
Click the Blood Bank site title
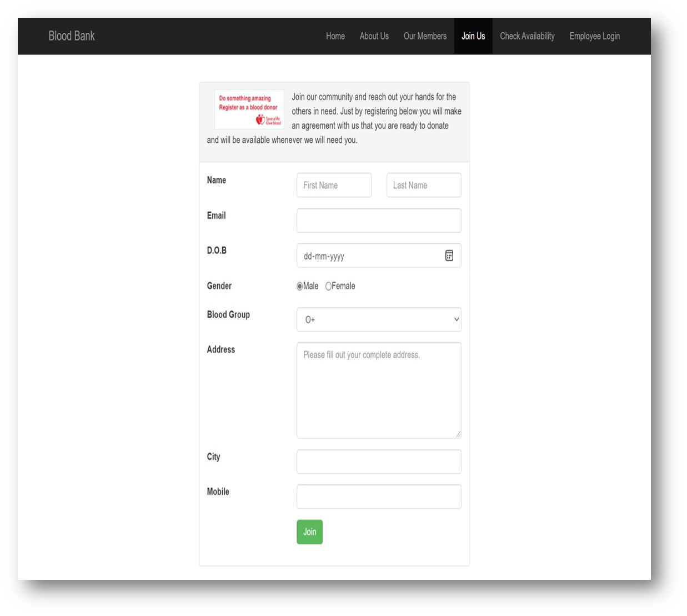72,36
